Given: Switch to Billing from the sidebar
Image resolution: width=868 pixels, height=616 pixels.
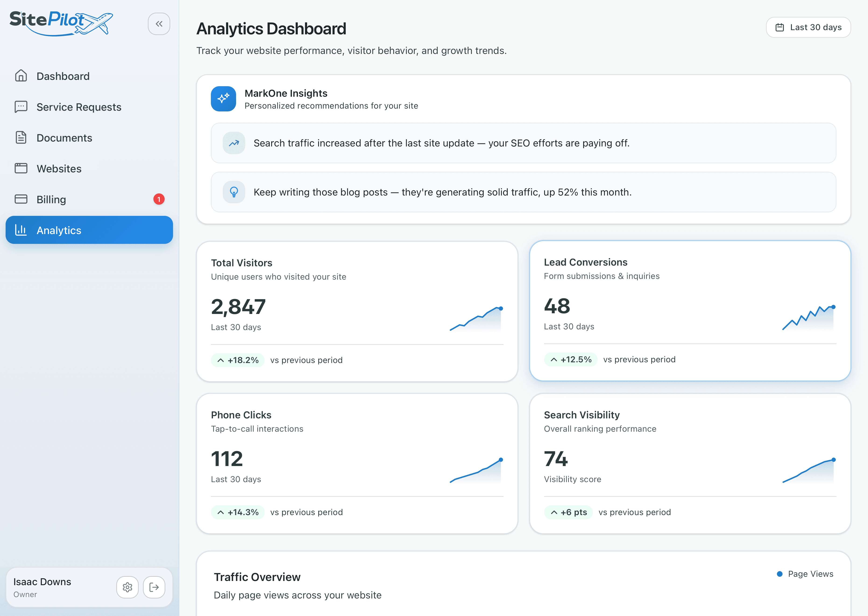Looking at the screenshot, I should [x=51, y=199].
